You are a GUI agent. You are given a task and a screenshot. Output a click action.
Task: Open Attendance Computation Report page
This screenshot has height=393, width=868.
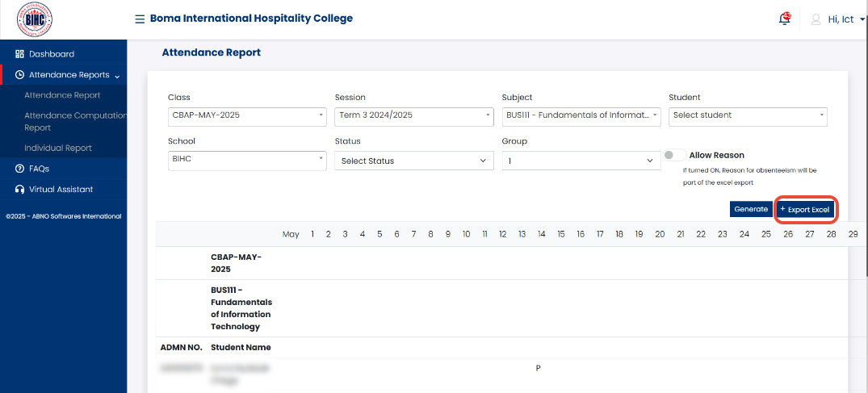click(x=75, y=121)
